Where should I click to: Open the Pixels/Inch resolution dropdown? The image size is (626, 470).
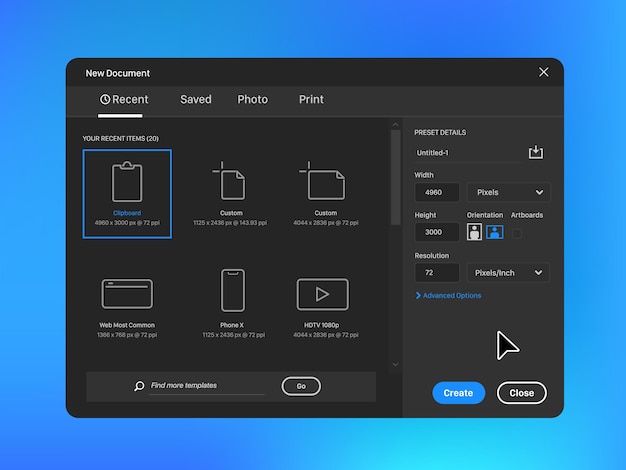tap(508, 273)
